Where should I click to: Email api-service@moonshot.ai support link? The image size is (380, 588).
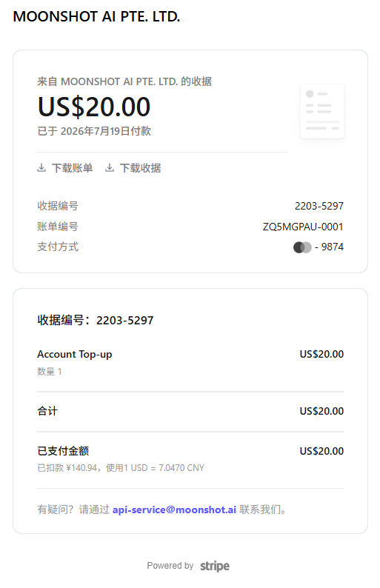coord(174,510)
